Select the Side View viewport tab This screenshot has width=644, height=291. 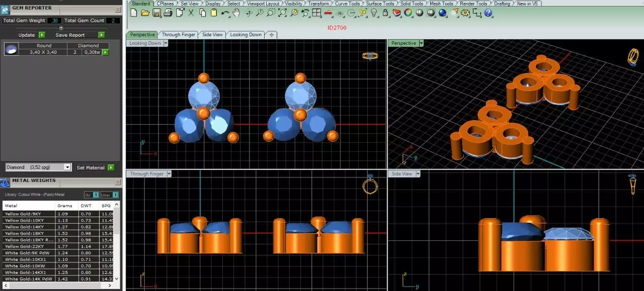tap(212, 35)
